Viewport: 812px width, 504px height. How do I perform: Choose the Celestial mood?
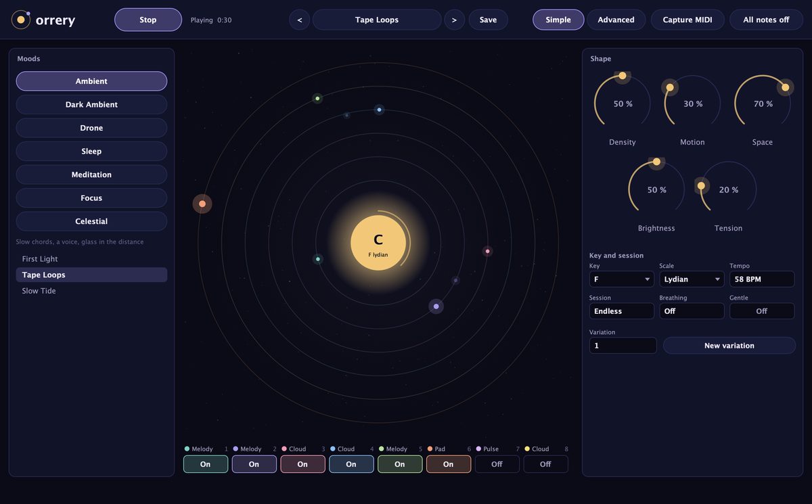(x=91, y=221)
